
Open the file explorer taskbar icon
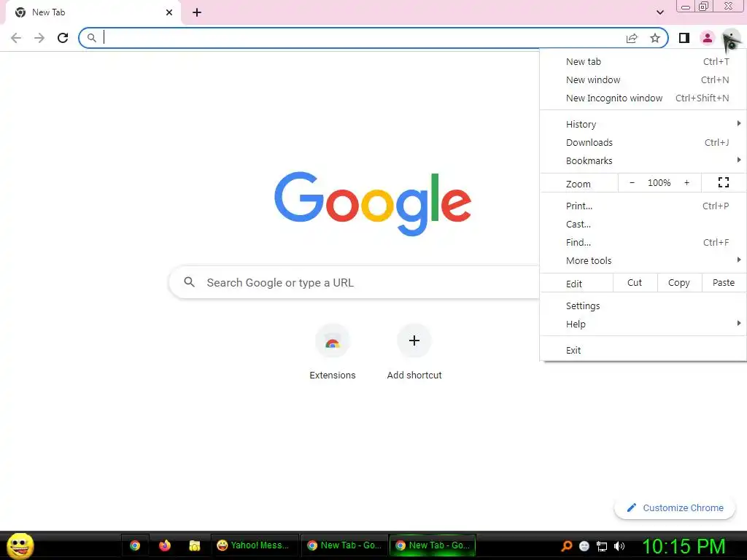[x=194, y=545]
